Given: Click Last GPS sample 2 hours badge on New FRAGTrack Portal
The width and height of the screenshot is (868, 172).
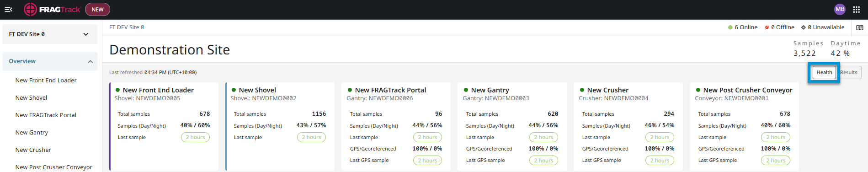Looking at the screenshot, I should coord(427,161).
